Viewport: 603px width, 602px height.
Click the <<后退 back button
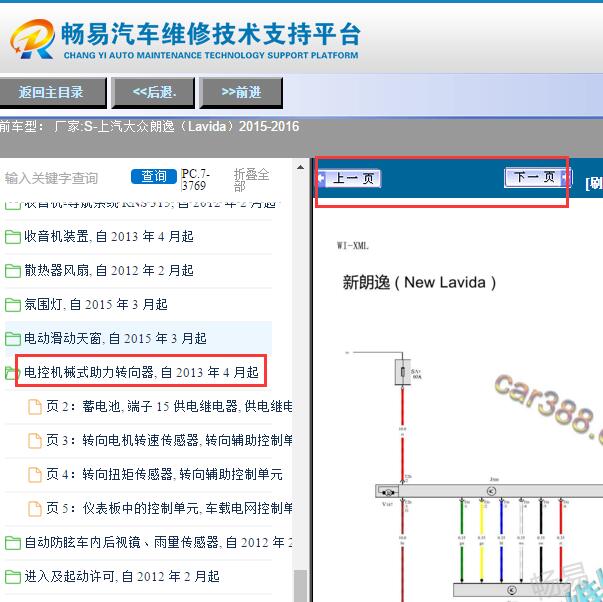(153, 92)
